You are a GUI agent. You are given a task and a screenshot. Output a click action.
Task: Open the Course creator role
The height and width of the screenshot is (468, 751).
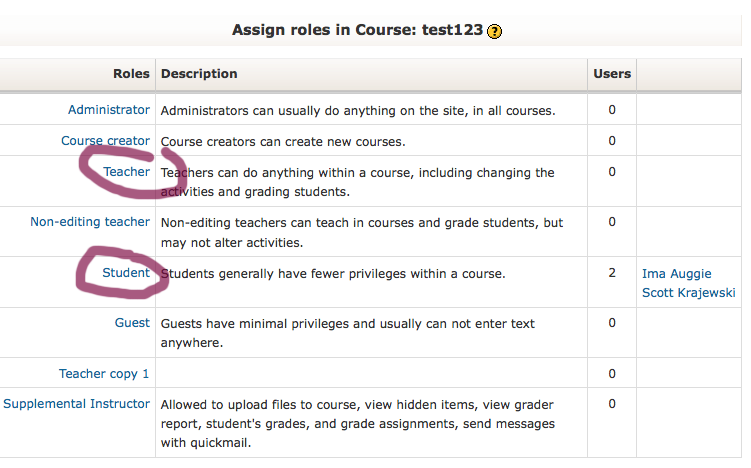coord(105,141)
